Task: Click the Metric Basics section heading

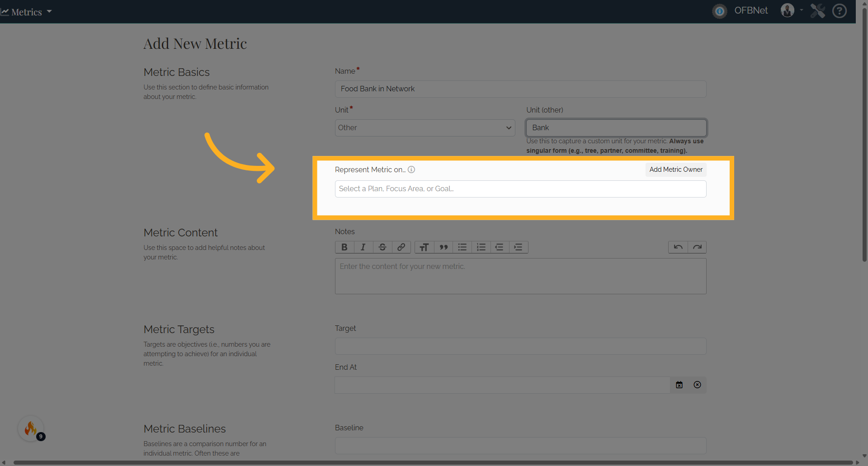Action: (x=176, y=72)
